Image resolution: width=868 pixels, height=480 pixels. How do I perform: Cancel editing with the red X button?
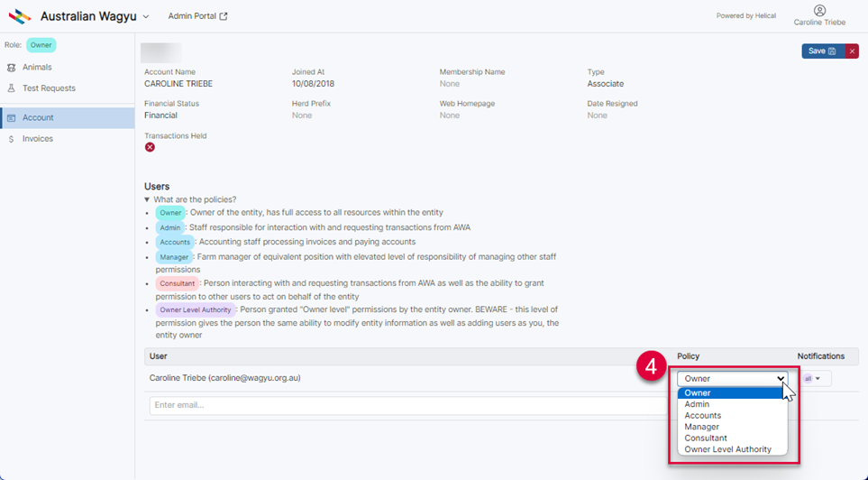tap(852, 51)
